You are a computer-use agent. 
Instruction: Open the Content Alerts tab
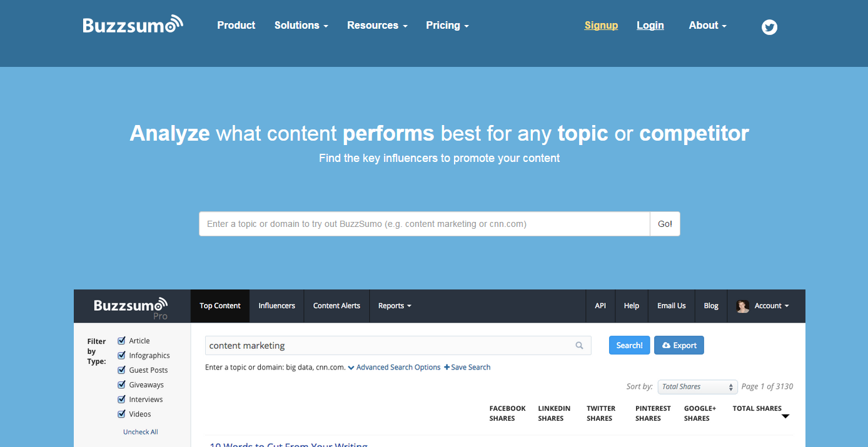(336, 306)
